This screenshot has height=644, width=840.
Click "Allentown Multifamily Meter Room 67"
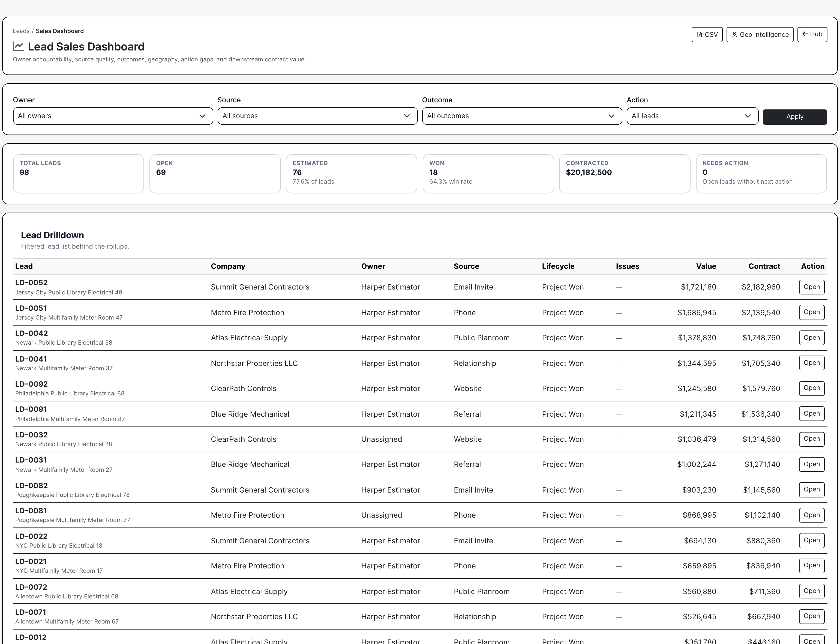pyautogui.click(x=67, y=622)
